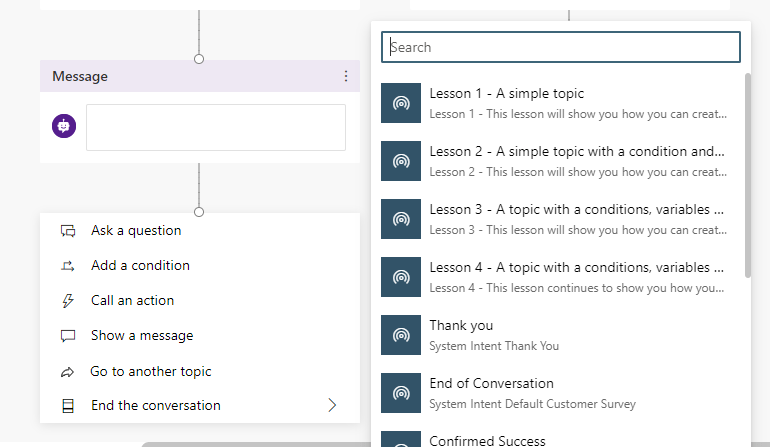Click the Go to another topic arrow icon
This screenshot has height=447, width=770.
[68, 372]
